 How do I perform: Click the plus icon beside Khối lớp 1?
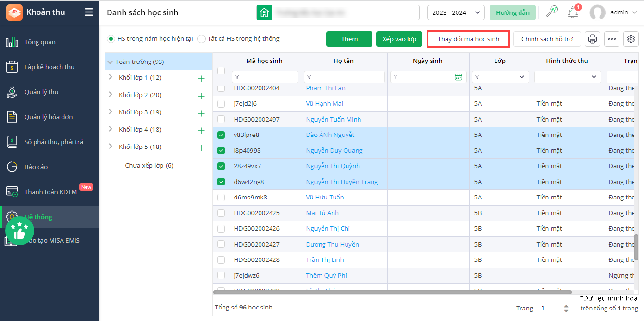coord(201,79)
